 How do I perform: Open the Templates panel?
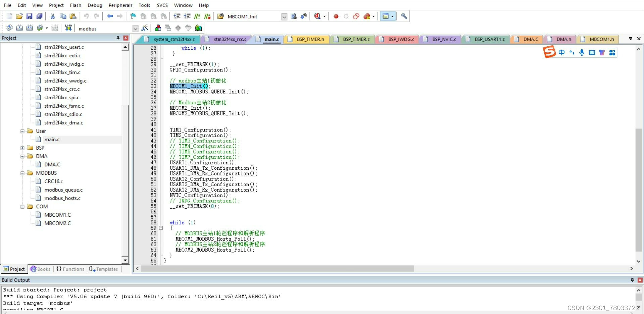[x=106, y=269]
